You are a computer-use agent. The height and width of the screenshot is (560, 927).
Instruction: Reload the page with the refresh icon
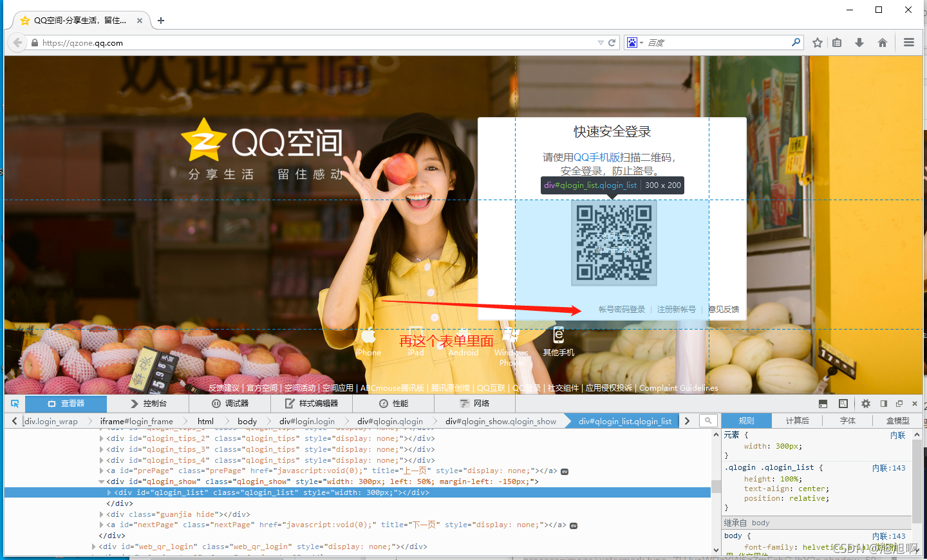point(612,42)
